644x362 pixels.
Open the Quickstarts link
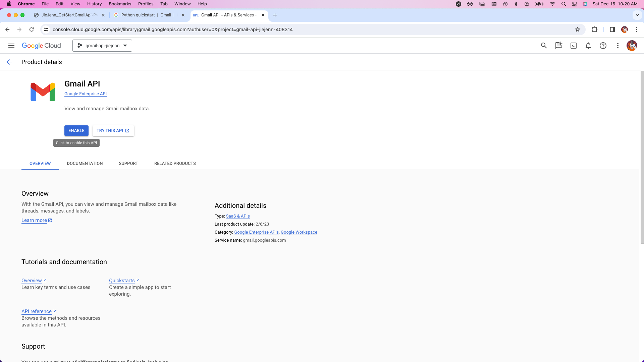[x=124, y=281]
